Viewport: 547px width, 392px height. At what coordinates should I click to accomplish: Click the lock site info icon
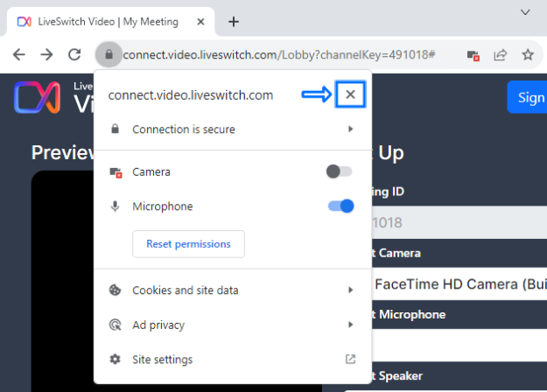pos(109,54)
